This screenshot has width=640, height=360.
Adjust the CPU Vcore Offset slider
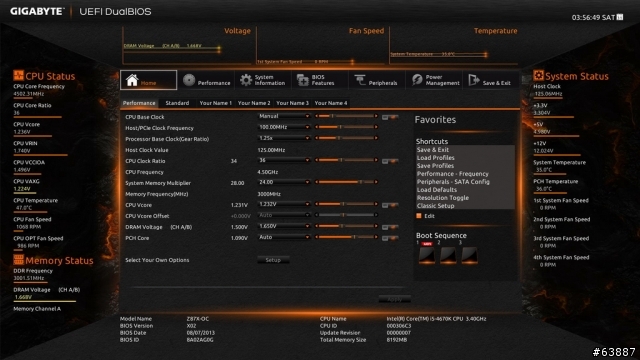[346, 215]
